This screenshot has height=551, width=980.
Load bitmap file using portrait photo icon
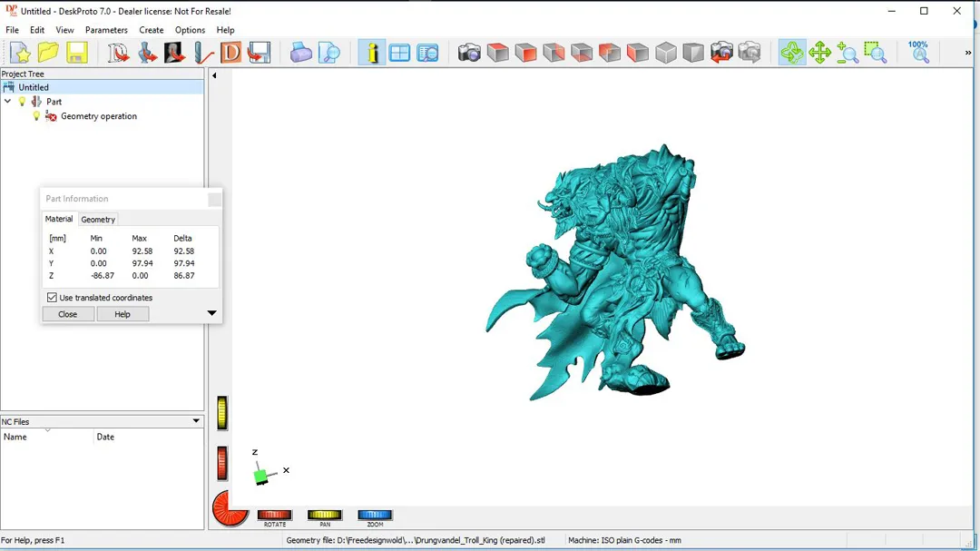174,54
